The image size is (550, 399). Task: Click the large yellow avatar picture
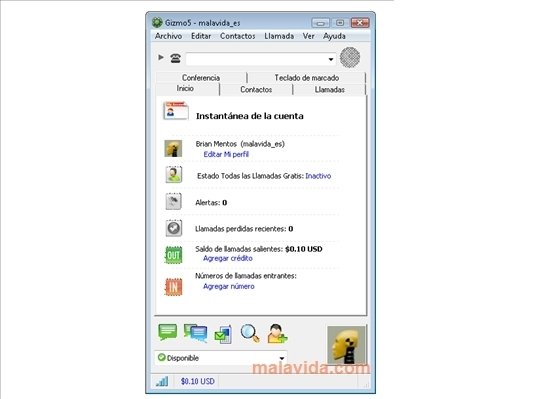coord(346,345)
